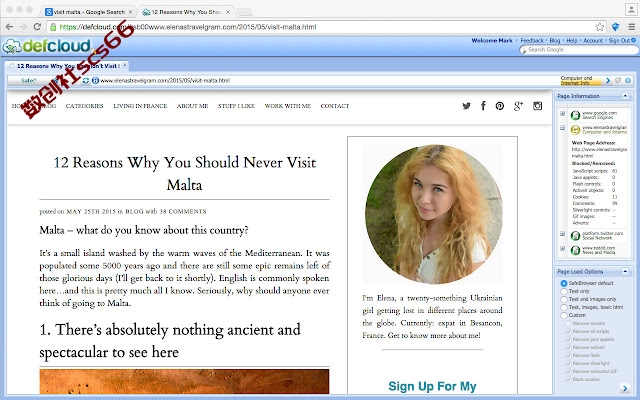Open the STUFF I LIKE menu item
Viewport: 640px width, 400px height.
point(236,106)
